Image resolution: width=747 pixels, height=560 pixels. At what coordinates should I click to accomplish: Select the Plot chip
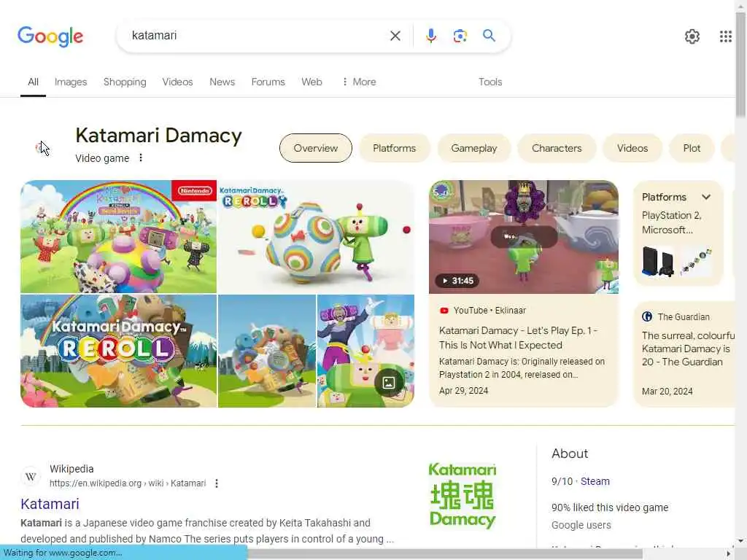[692, 148]
